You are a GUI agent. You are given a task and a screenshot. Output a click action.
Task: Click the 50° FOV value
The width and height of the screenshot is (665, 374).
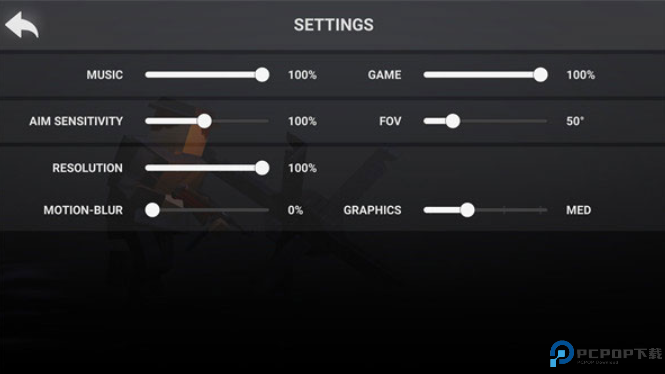pos(575,121)
